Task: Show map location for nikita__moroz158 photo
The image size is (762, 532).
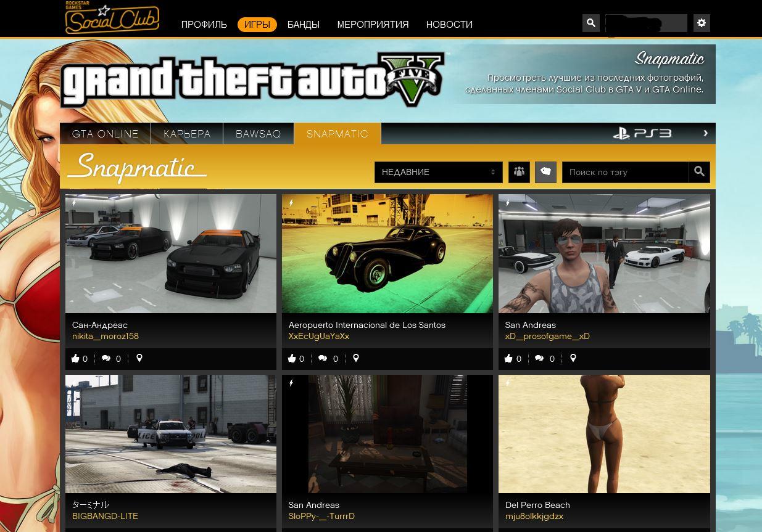Action: (x=139, y=358)
